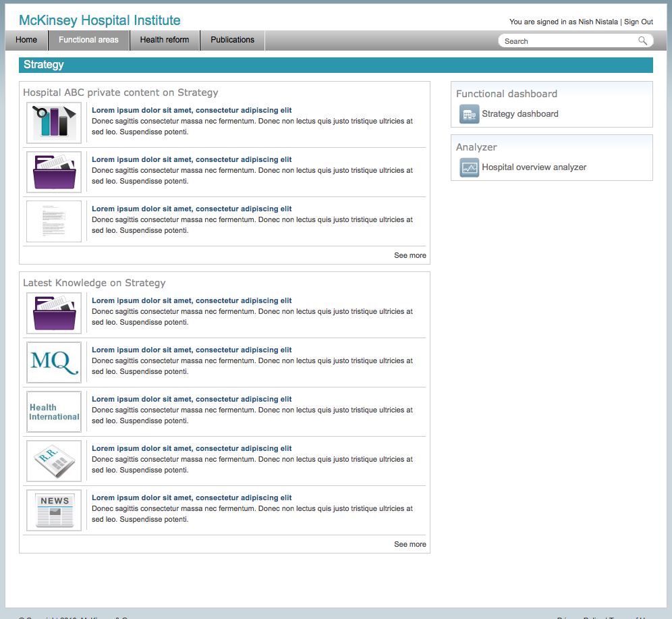The width and height of the screenshot is (672, 619).
Task: Click the document page thumbnail in Hospital ABC section
Action: (54, 221)
